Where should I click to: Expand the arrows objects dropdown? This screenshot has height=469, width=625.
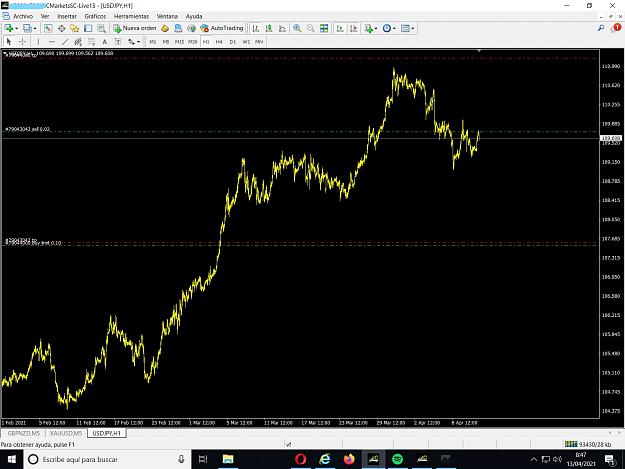(138, 41)
